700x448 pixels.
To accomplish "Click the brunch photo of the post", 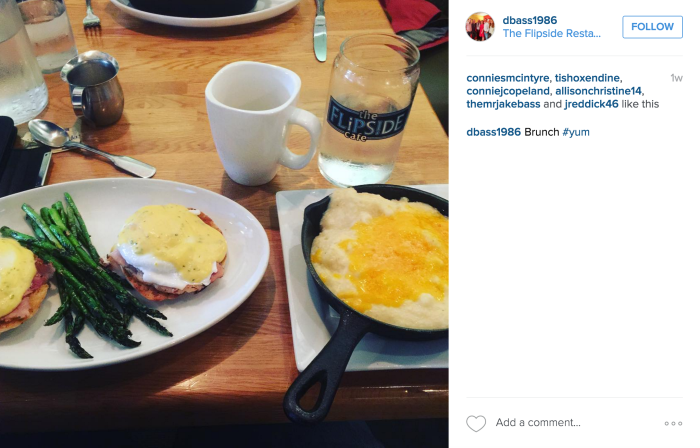I will point(224,224).
